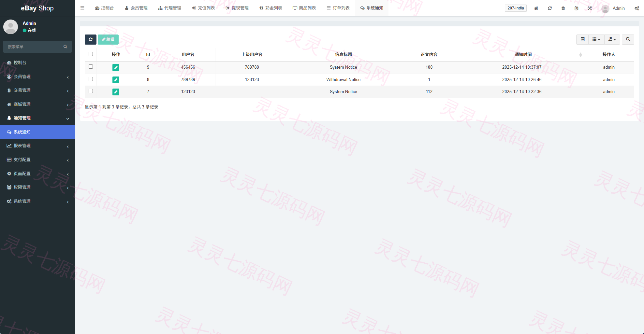This screenshot has height=334, width=644.
Task: Select all rows with header checkbox
Action: [x=91, y=54]
